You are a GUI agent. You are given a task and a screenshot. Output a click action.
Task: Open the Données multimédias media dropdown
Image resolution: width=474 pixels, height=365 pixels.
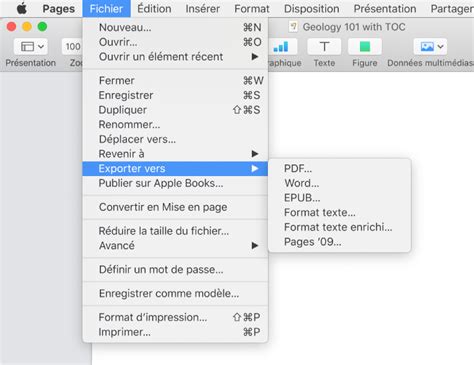[430, 47]
